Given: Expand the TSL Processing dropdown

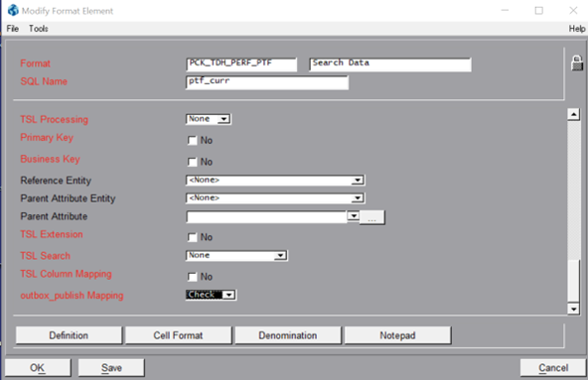Looking at the screenshot, I should pyautogui.click(x=223, y=119).
